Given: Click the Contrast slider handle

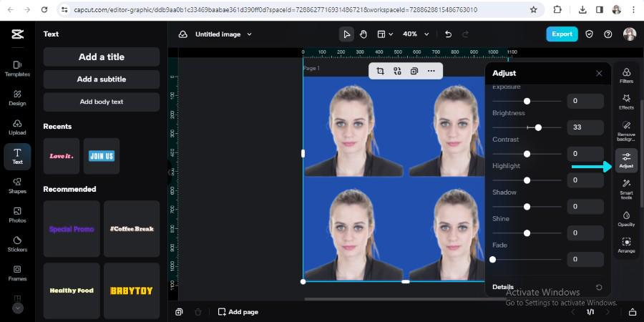Looking at the screenshot, I should [527, 154].
